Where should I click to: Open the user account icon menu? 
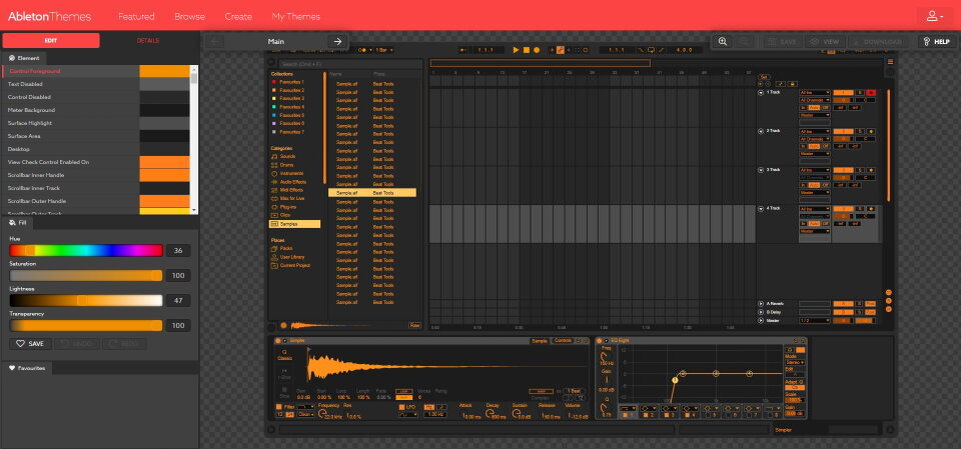pyautogui.click(x=935, y=17)
